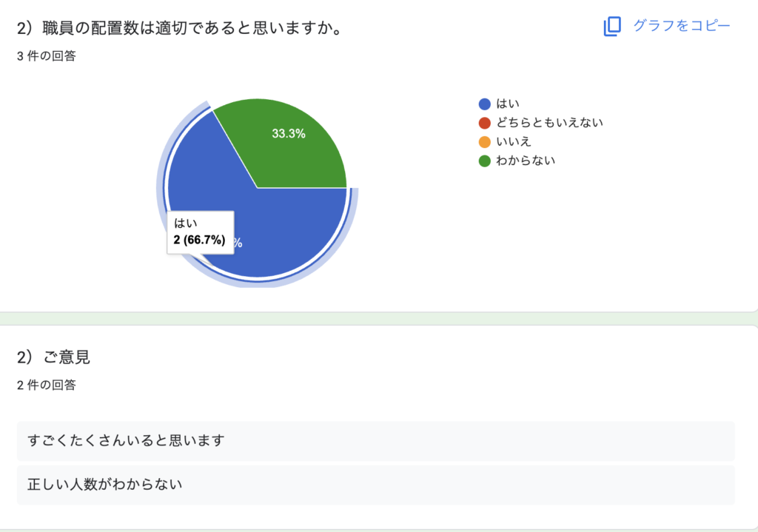Select the わからない legend label
The image size is (758, 532).
tap(526, 161)
